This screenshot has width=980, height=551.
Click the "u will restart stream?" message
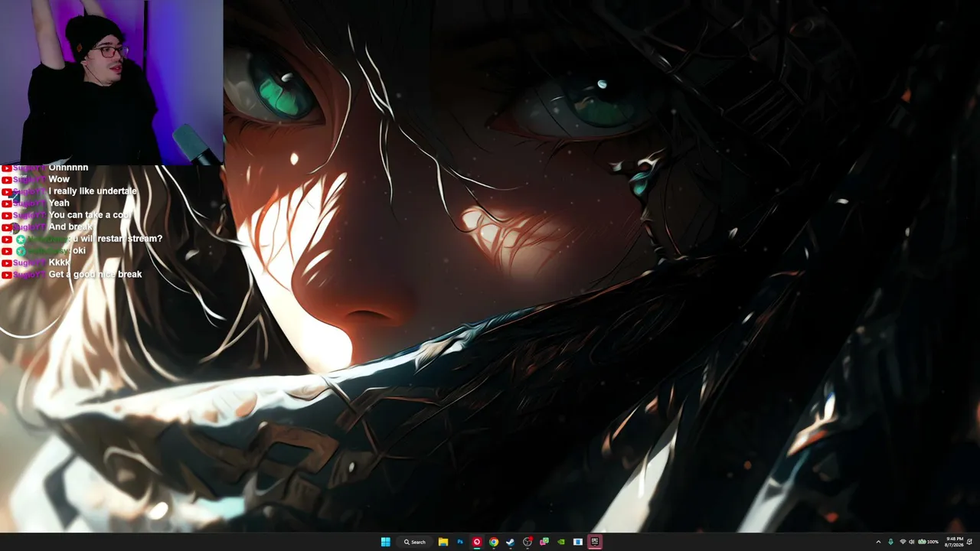click(117, 239)
